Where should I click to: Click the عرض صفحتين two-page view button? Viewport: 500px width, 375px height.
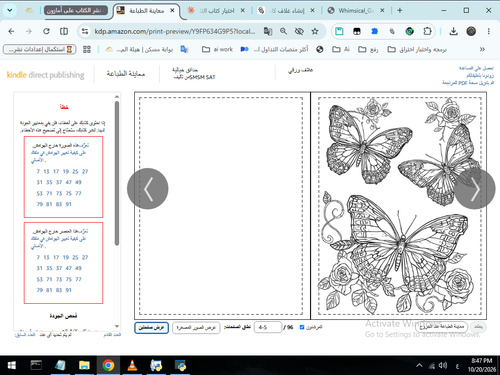click(x=152, y=328)
